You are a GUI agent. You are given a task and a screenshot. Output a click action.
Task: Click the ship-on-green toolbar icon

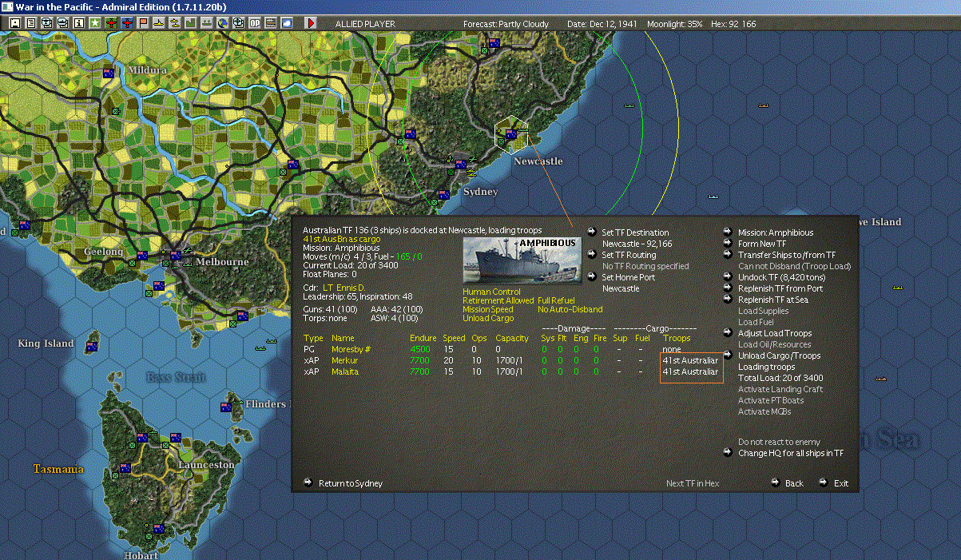[207, 23]
